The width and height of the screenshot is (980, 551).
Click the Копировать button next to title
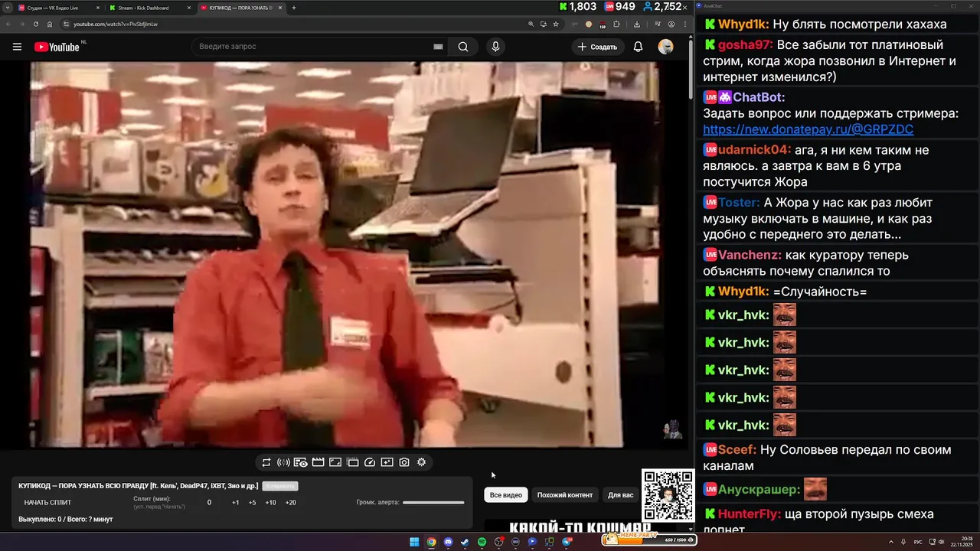tap(280, 486)
